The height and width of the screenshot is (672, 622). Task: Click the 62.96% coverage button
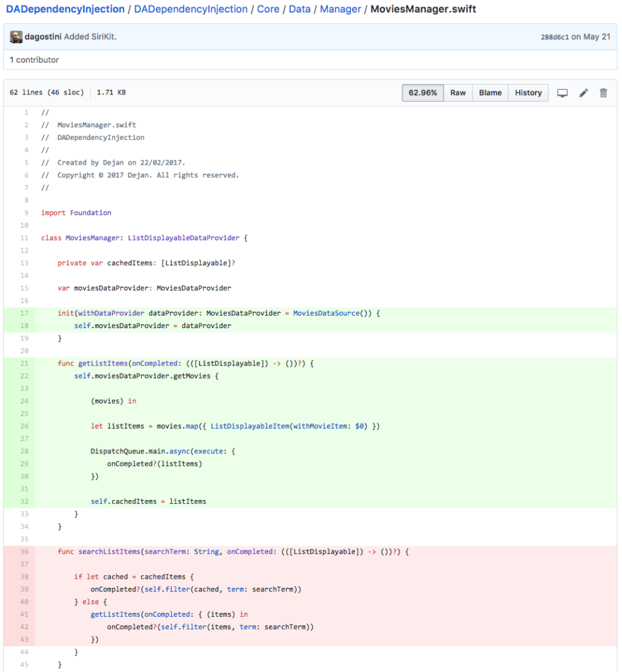coord(423,93)
